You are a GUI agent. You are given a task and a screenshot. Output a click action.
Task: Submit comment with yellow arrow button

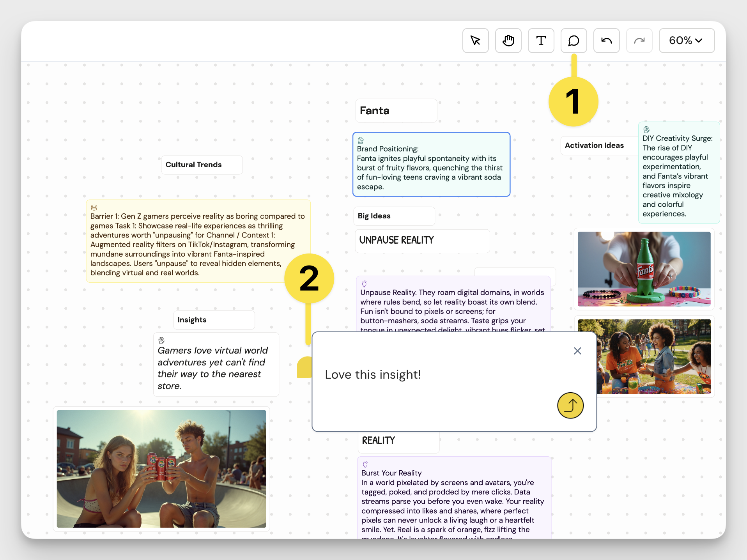(570, 406)
